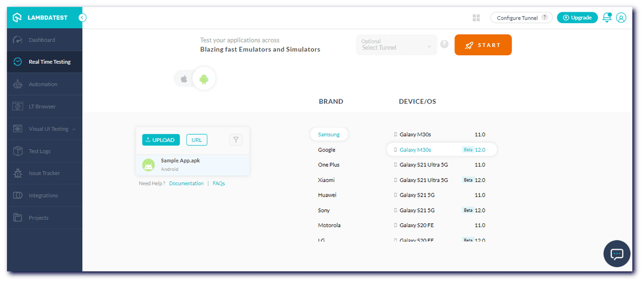644x283 pixels.
Task: Click the Sample App Android icon
Action: [x=149, y=165]
